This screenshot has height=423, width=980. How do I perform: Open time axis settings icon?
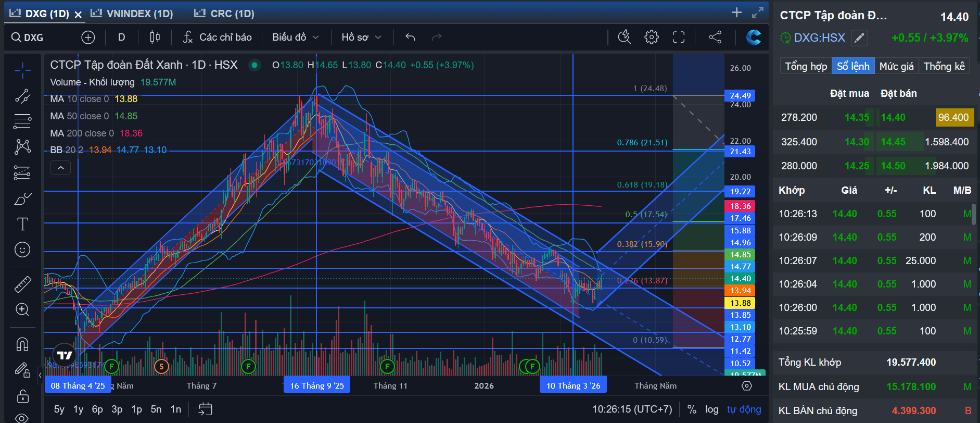point(747,386)
